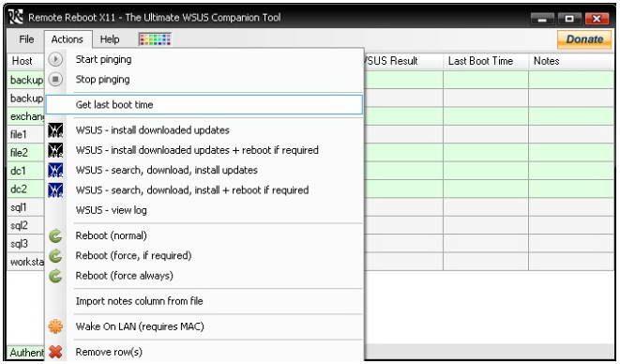Click green arrow icon for Reboot (force always)
The height and width of the screenshot is (364, 620).
(x=55, y=276)
